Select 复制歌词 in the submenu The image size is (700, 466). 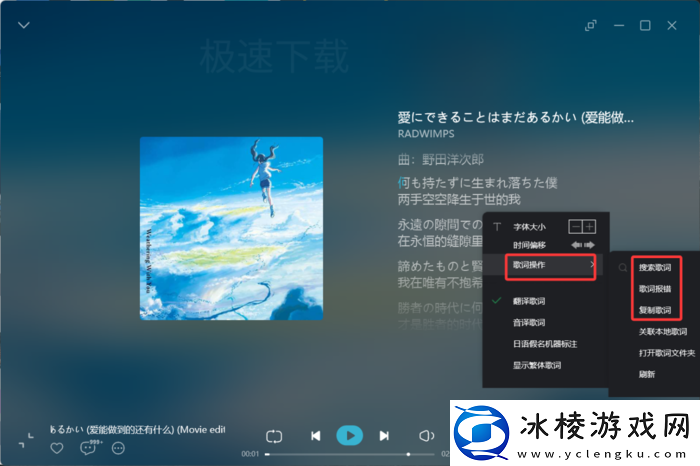(654, 310)
